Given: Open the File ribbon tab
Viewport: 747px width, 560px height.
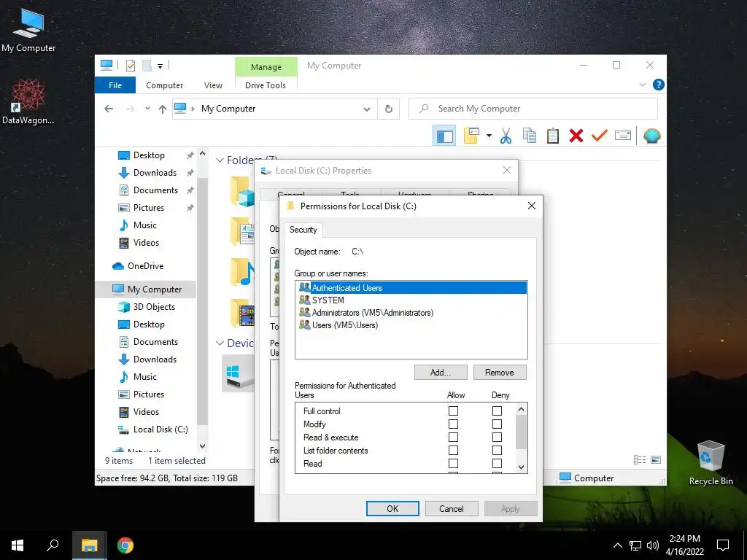Looking at the screenshot, I should click(x=115, y=85).
